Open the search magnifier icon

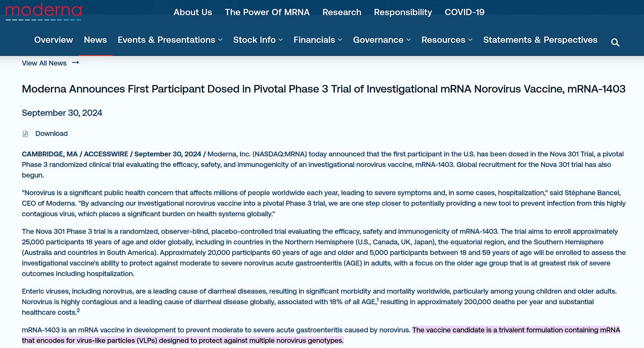(x=615, y=42)
